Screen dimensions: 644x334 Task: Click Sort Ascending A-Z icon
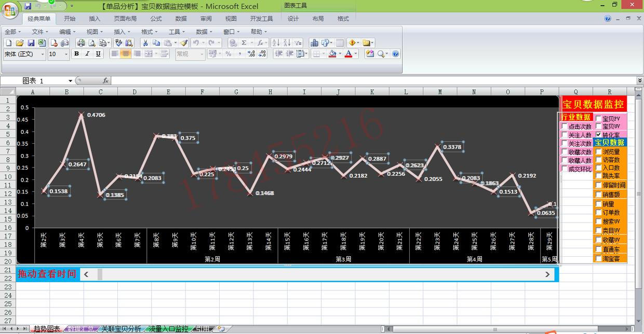(x=275, y=43)
